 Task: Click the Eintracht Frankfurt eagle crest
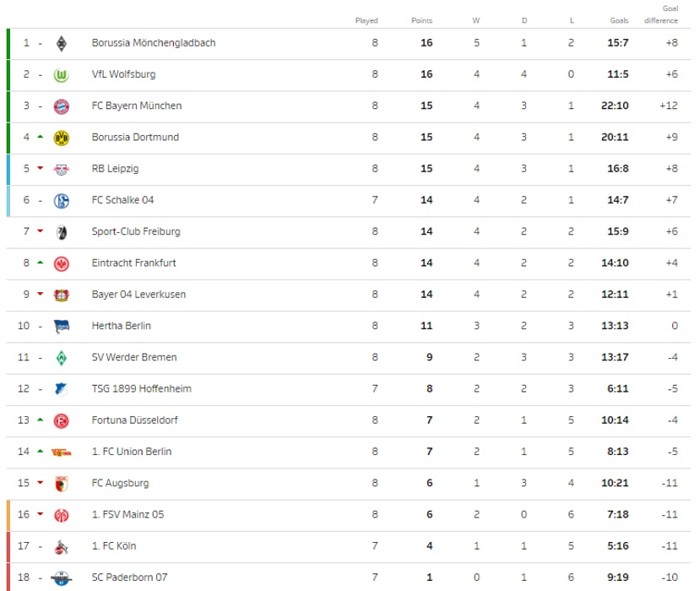(x=61, y=263)
